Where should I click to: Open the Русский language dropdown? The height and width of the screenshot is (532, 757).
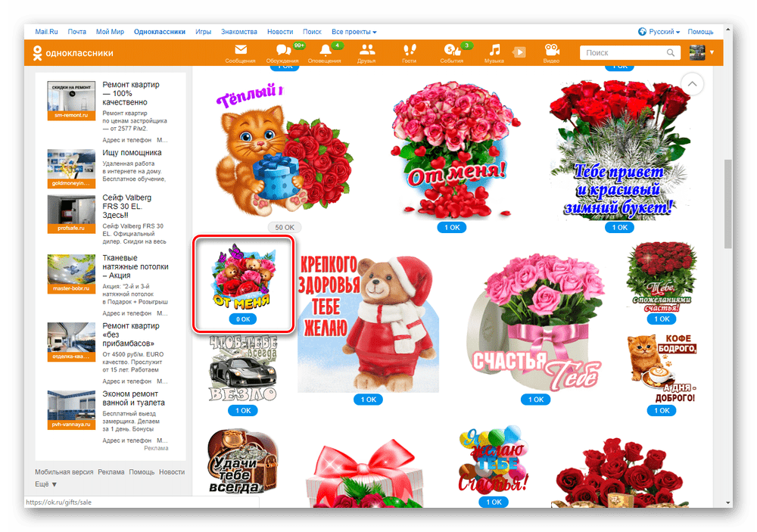point(664,31)
